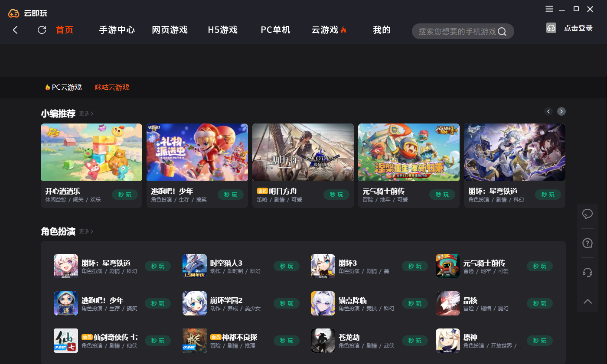
Task: Open the 崩坏：星穹铁道 banner thumbnail
Action: tap(515, 152)
